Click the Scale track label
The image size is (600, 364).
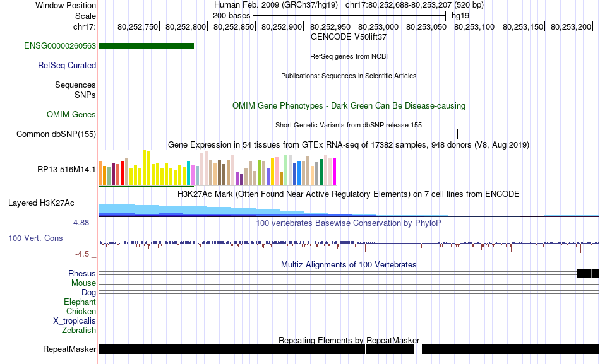point(85,16)
